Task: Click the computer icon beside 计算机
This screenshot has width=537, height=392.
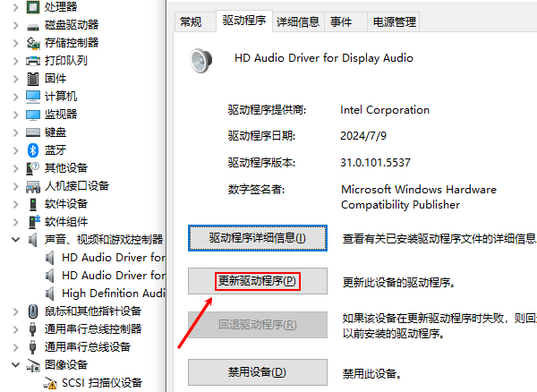Action: tap(33, 96)
